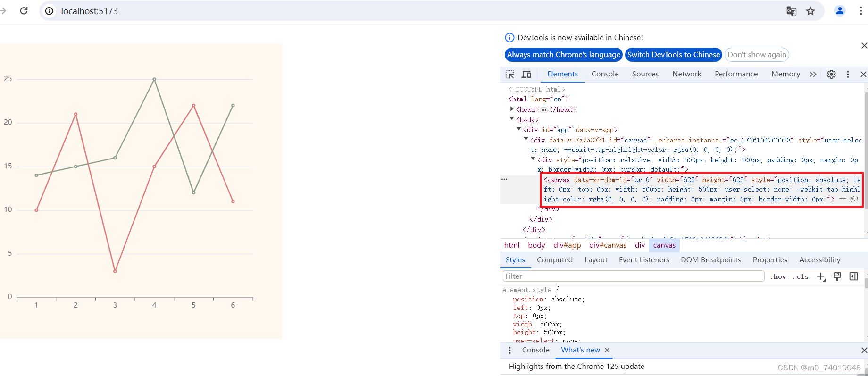This screenshot has height=376, width=868.
Task: Expand the collapsed head ellipsis badge
Action: click(x=544, y=110)
